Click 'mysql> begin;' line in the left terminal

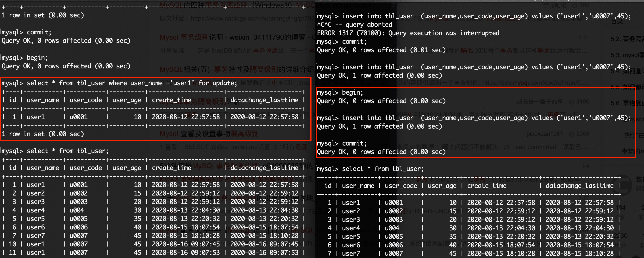coord(25,58)
